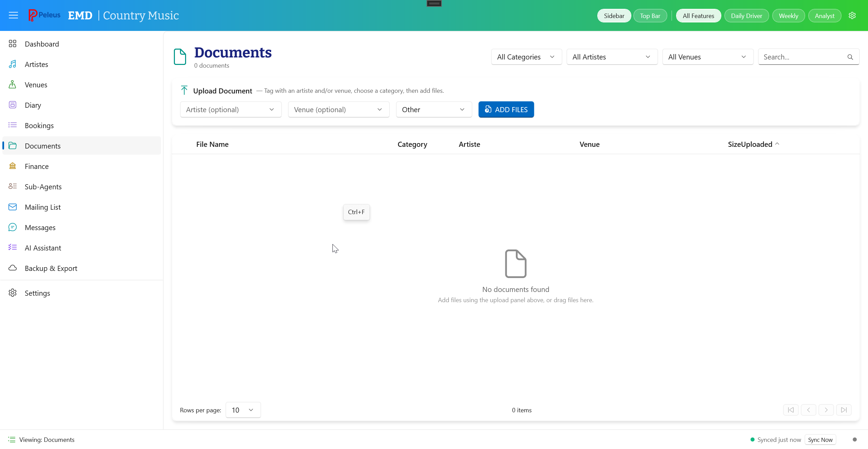Click the ADD FILES button
The width and height of the screenshot is (868, 449).
coord(506,109)
